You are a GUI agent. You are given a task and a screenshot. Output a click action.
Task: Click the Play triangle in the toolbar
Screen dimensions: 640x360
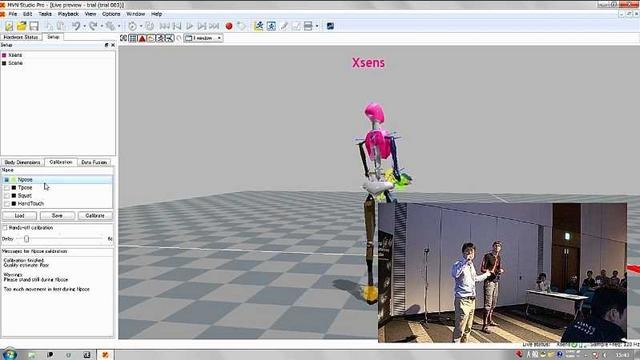tap(189, 26)
